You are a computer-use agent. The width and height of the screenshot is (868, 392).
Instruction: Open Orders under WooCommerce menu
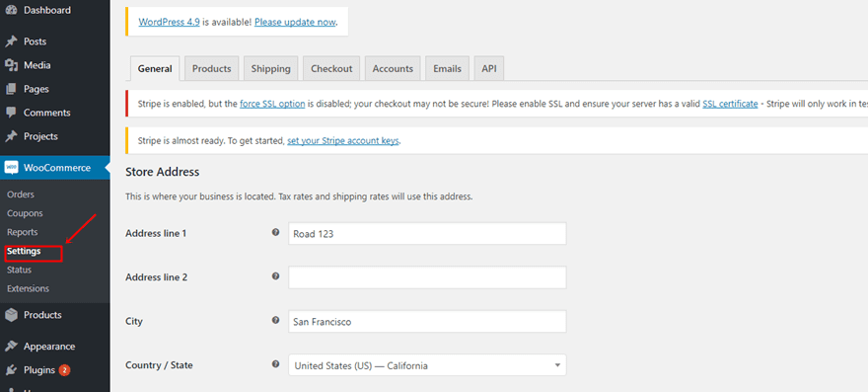point(21,195)
